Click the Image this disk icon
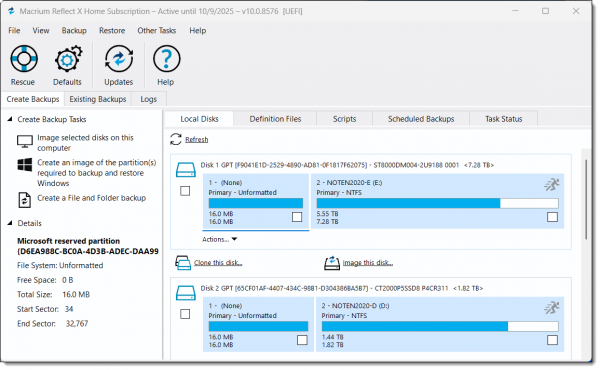Image resolution: width=600 pixels, height=370 pixels. click(x=332, y=263)
